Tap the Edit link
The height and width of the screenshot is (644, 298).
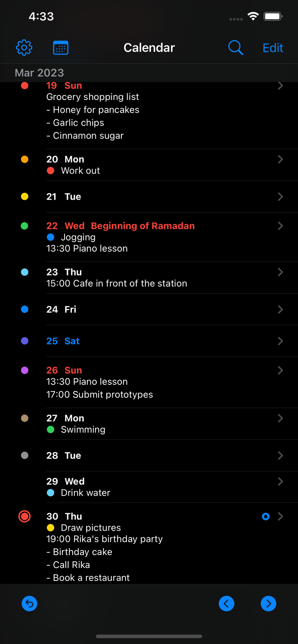pyautogui.click(x=273, y=48)
